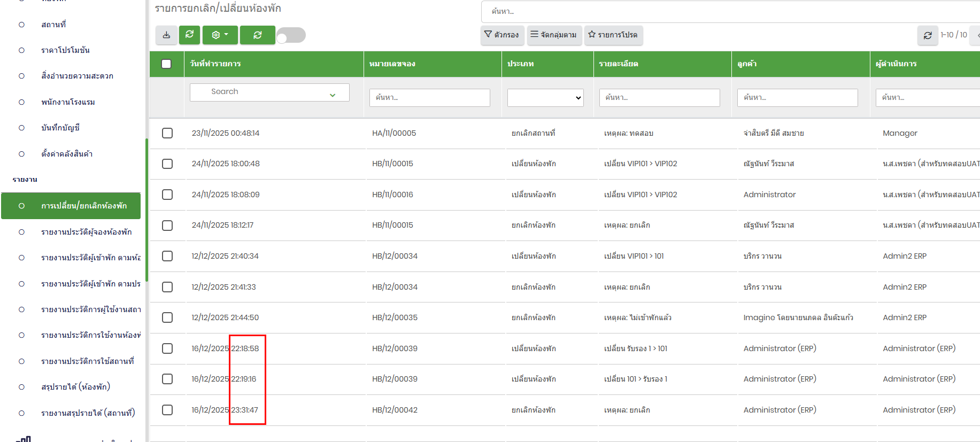980x442 pixels.
Task: Click the ลูกค้า column header
Action: (x=747, y=64)
